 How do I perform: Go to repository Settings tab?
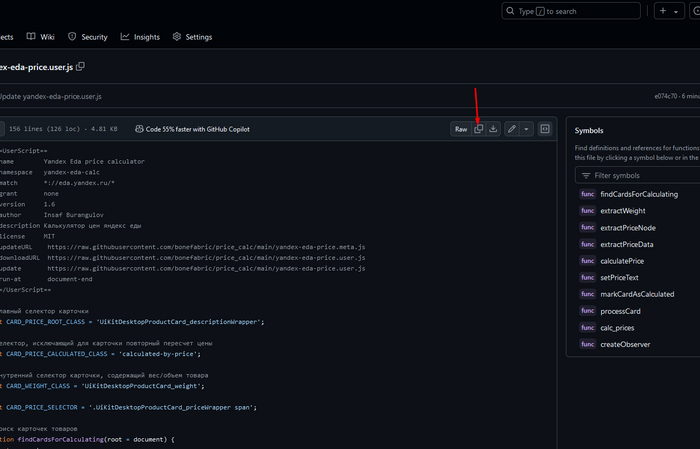pyautogui.click(x=192, y=37)
